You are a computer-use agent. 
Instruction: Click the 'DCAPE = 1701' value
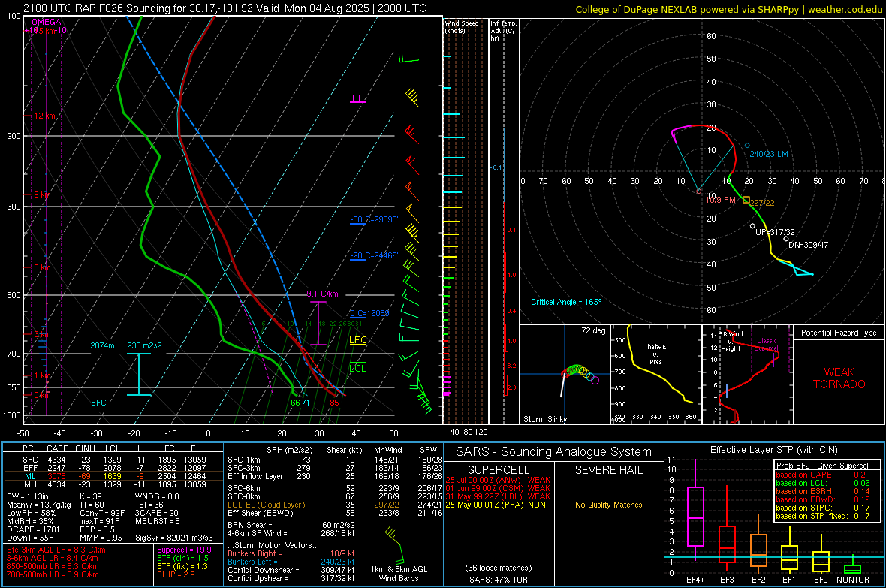(x=33, y=529)
